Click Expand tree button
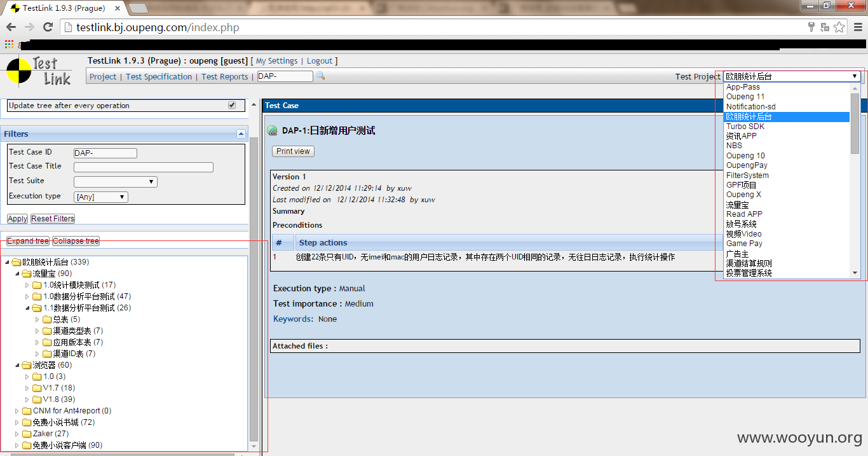This screenshot has height=456, width=868. point(28,241)
